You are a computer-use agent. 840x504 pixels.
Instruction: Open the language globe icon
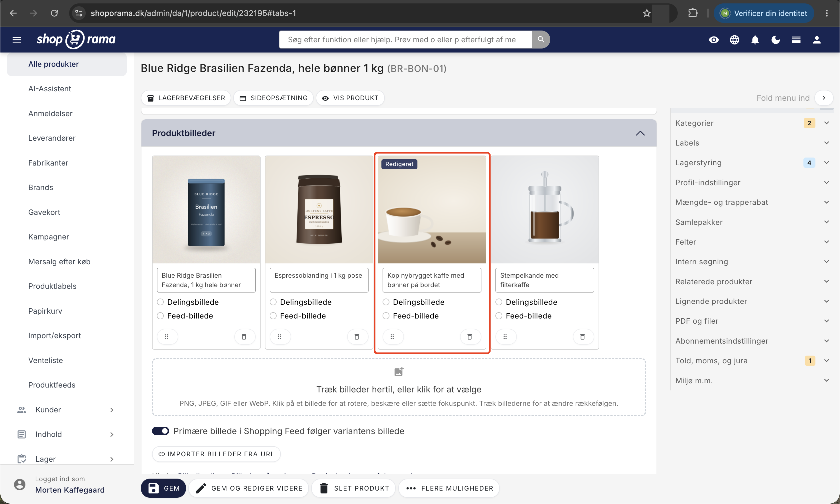tap(735, 40)
